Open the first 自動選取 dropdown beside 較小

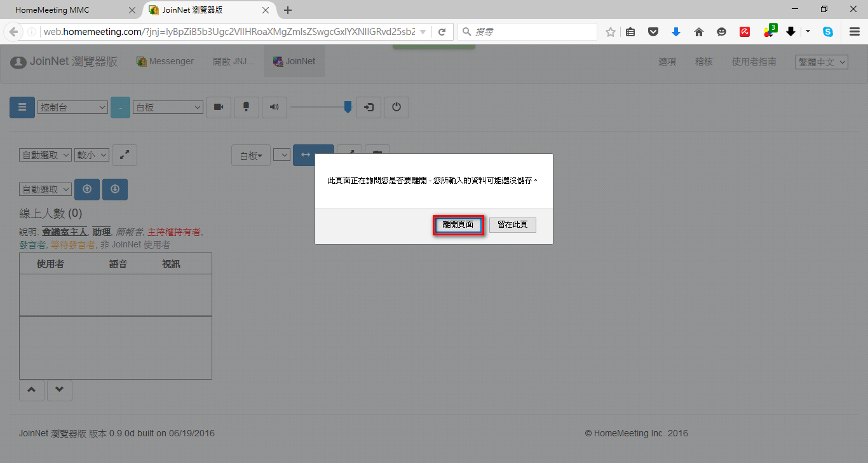[46, 155]
